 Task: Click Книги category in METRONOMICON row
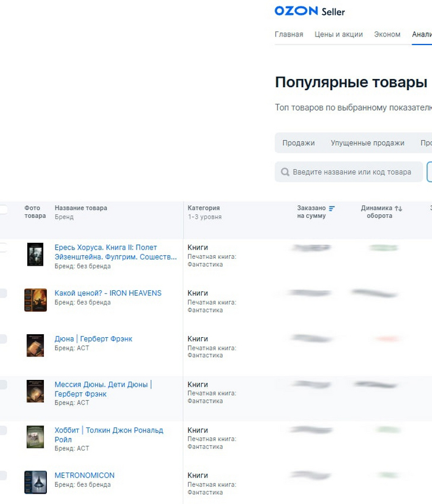(198, 476)
